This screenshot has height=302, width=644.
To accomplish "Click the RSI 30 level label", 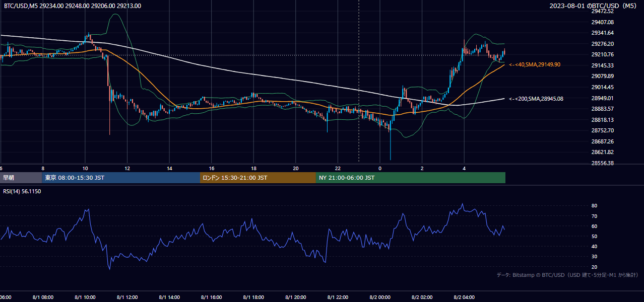I will pyautogui.click(x=594, y=256).
